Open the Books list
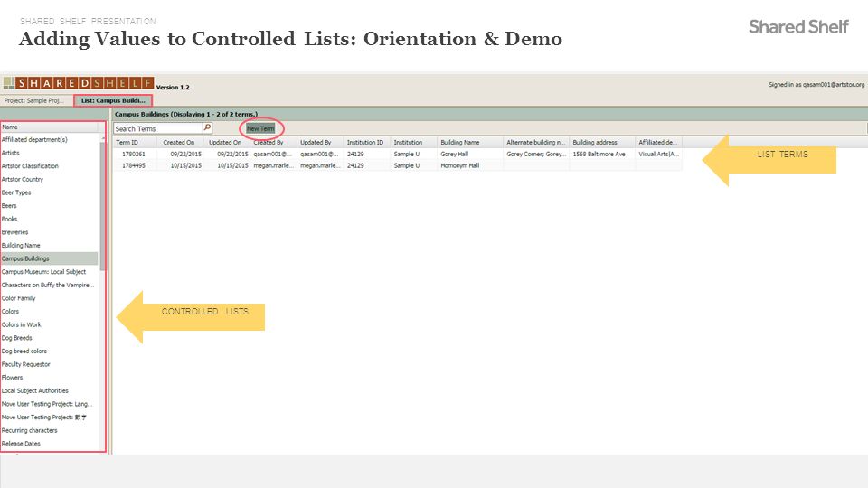 pos(49,219)
